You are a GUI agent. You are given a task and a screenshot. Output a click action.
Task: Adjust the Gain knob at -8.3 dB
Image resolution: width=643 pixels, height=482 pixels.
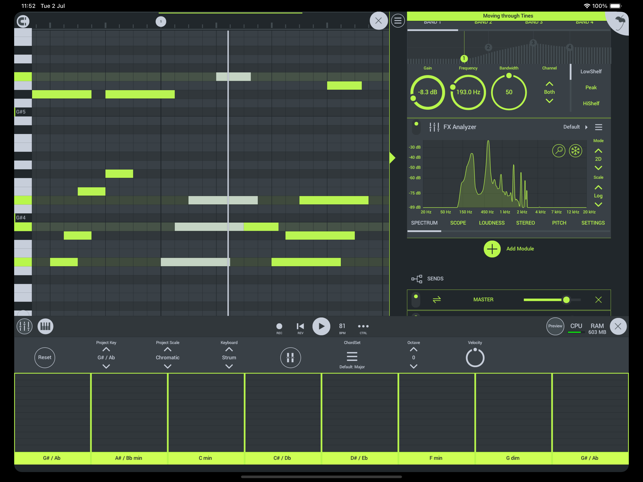coord(427,92)
